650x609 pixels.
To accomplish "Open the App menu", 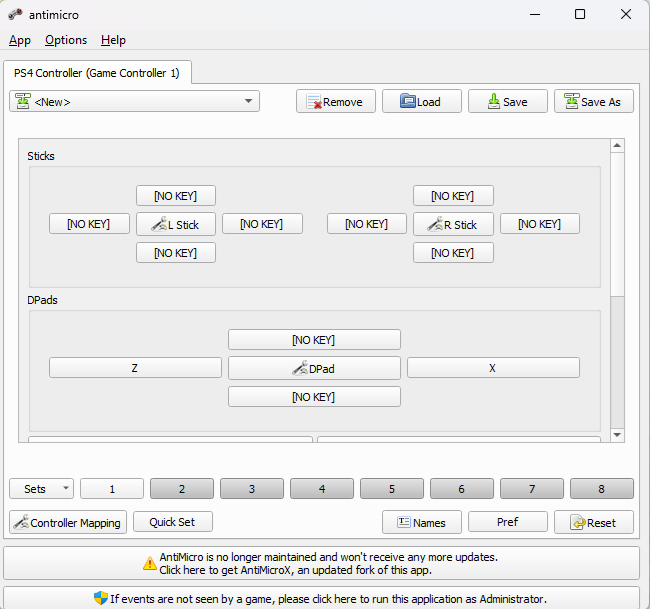I will click(x=20, y=40).
